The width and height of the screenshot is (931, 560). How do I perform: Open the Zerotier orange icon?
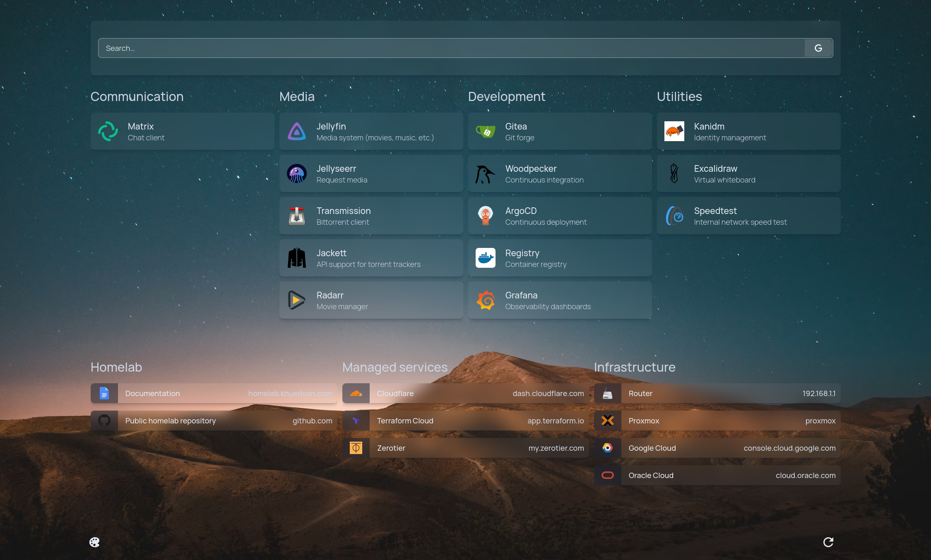356,448
